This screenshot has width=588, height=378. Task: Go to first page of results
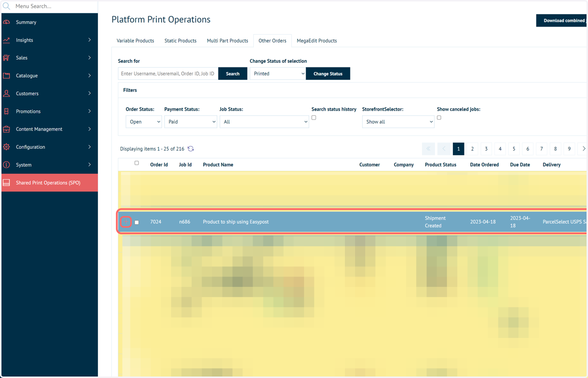(428, 149)
